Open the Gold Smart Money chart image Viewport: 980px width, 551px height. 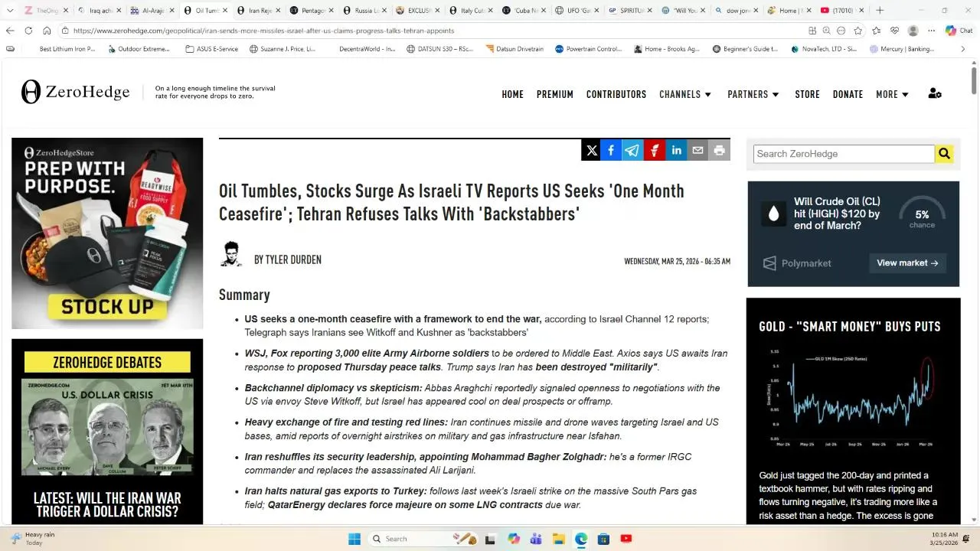click(x=853, y=398)
